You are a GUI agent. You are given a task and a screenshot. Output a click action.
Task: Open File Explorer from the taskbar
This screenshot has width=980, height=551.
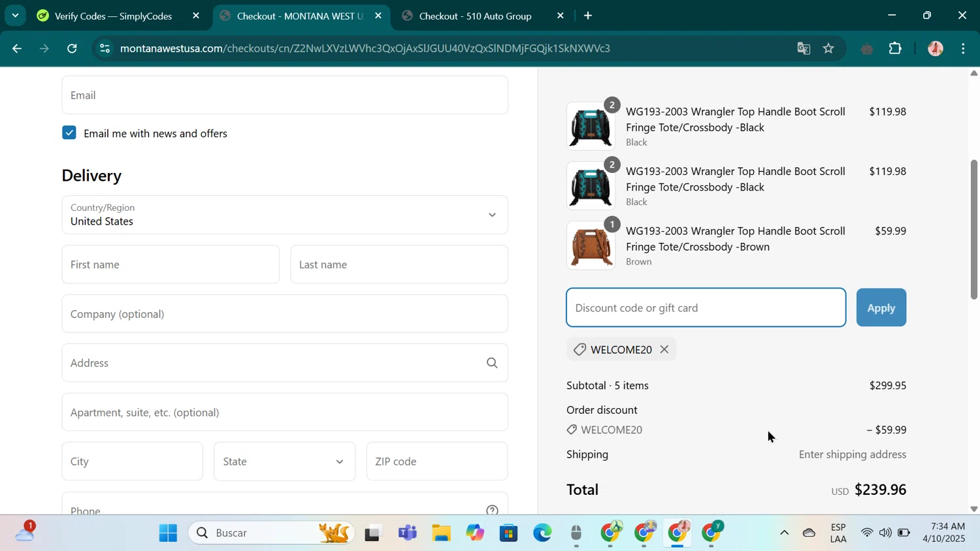(442, 533)
